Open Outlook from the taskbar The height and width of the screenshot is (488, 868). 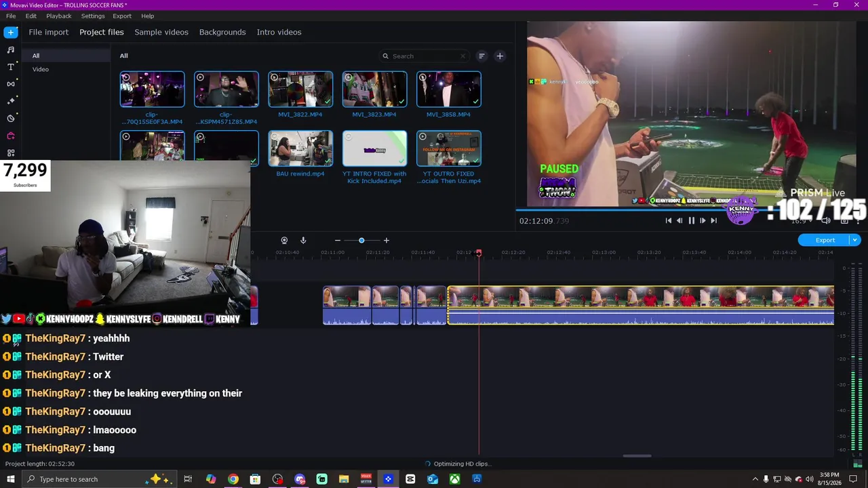click(433, 479)
